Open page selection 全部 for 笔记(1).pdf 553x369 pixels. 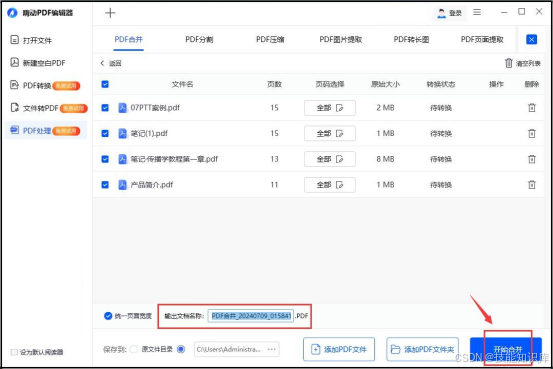(x=330, y=133)
